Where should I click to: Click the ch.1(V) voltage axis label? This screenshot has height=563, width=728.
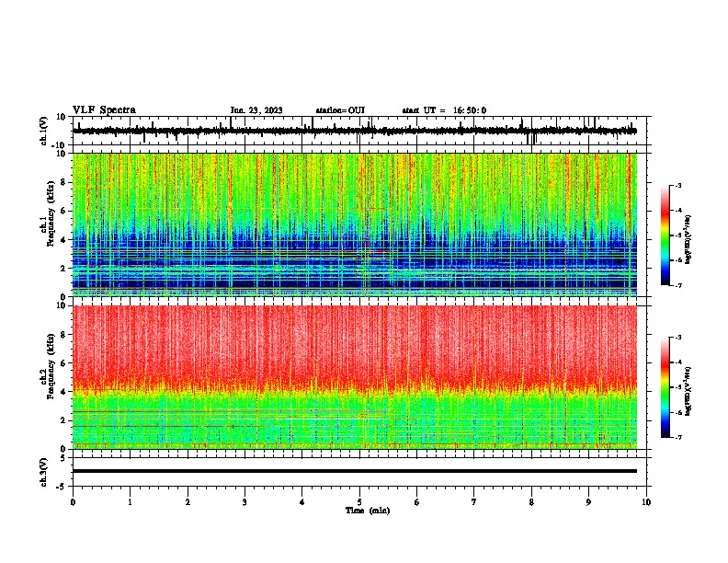pos(44,131)
